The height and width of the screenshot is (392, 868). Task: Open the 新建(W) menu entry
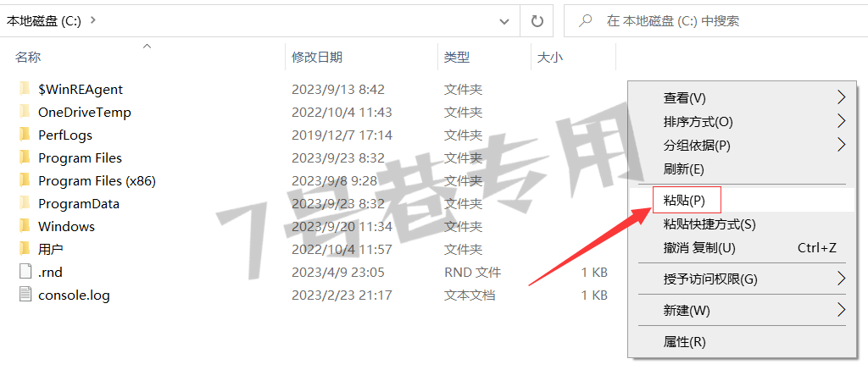click(x=742, y=310)
